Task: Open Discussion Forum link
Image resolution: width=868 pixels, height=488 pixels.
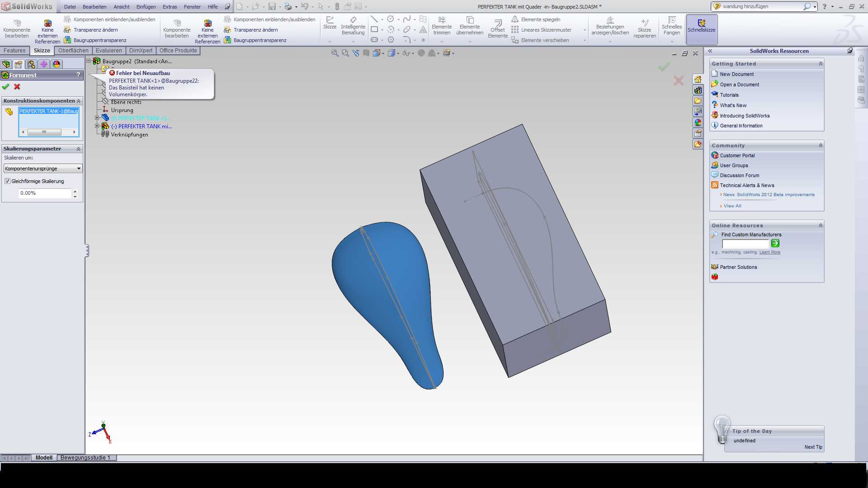Action: click(740, 175)
